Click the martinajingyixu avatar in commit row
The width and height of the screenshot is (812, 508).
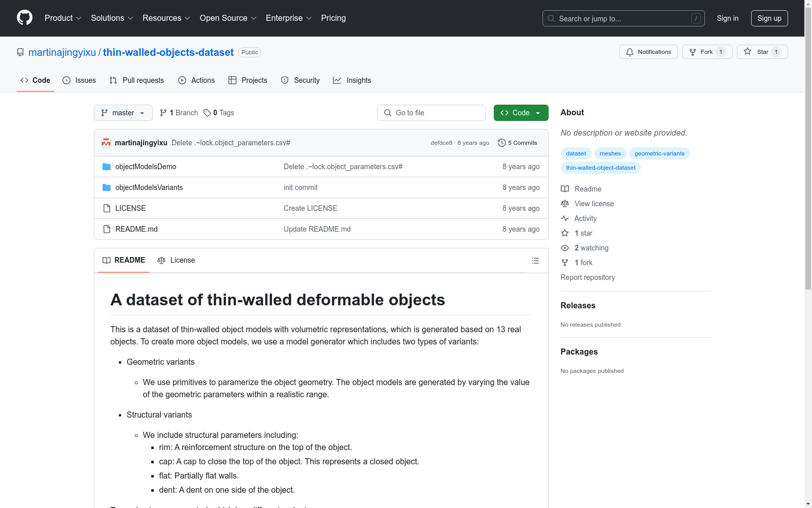[106, 143]
